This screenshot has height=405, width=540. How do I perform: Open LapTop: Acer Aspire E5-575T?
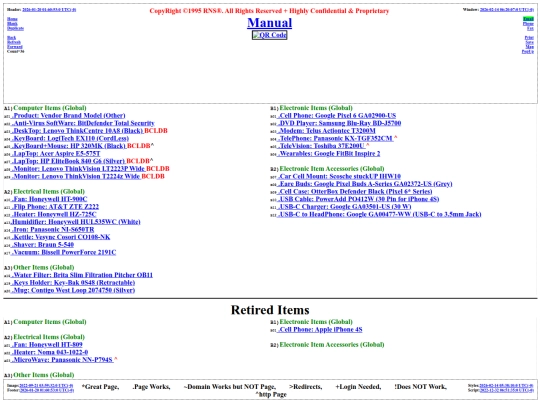coord(56,154)
